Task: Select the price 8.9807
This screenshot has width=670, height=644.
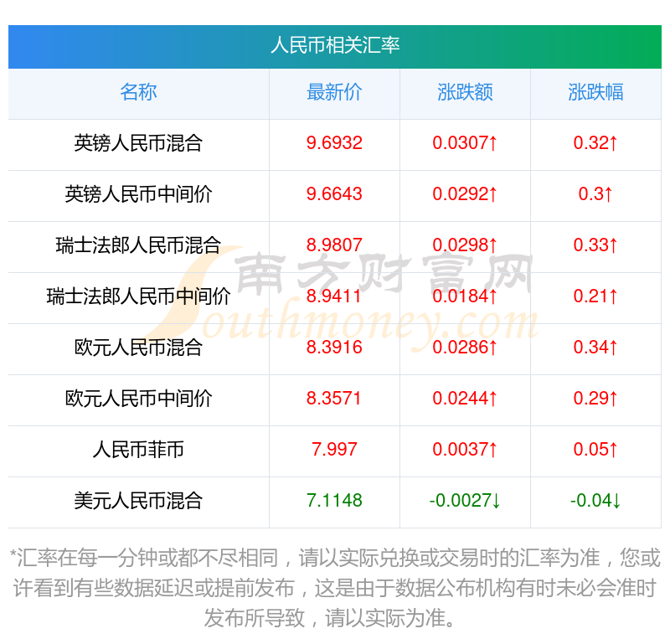Action: 334,245
